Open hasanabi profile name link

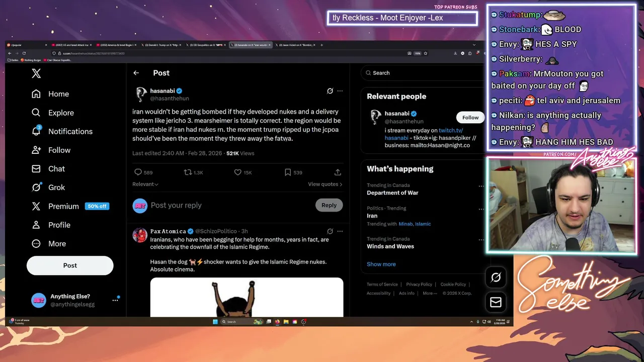point(163,91)
